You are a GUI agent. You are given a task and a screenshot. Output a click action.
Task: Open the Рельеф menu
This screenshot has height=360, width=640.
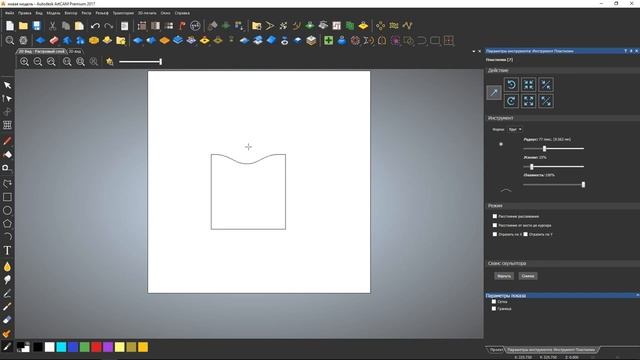pyautogui.click(x=102, y=13)
